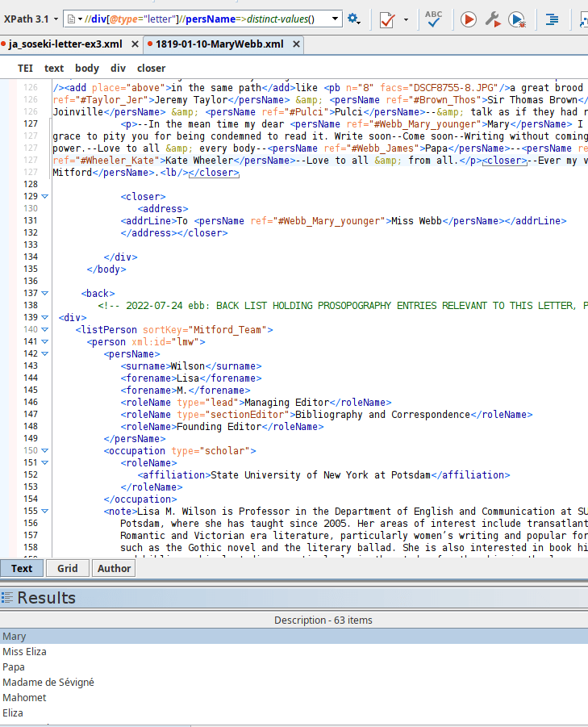
Task: Click State University of New York affiliation text
Action: coord(321,474)
